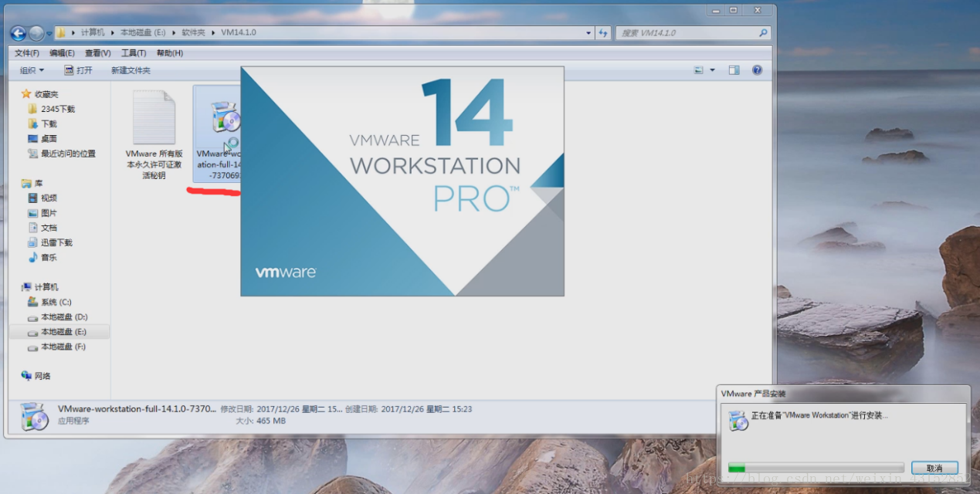Image resolution: width=980 pixels, height=494 pixels.
Task: Click 修改日期 in the details pane
Action: 237,409
